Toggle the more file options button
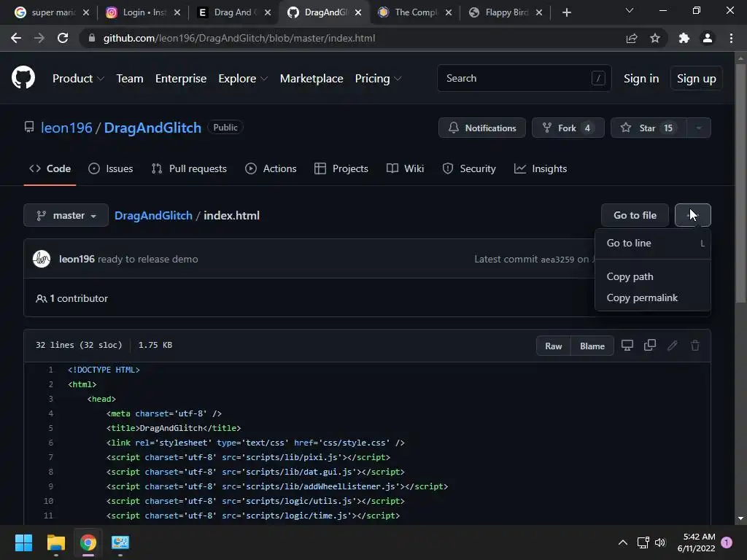 (x=693, y=215)
